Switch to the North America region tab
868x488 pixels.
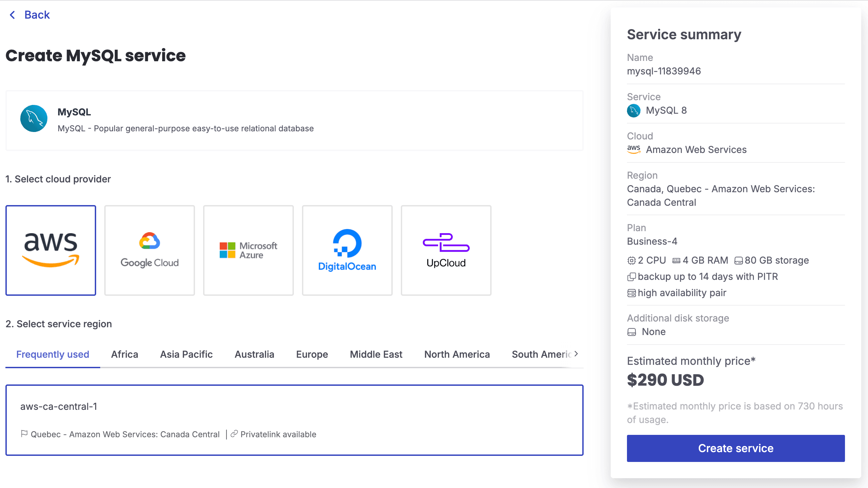point(457,354)
